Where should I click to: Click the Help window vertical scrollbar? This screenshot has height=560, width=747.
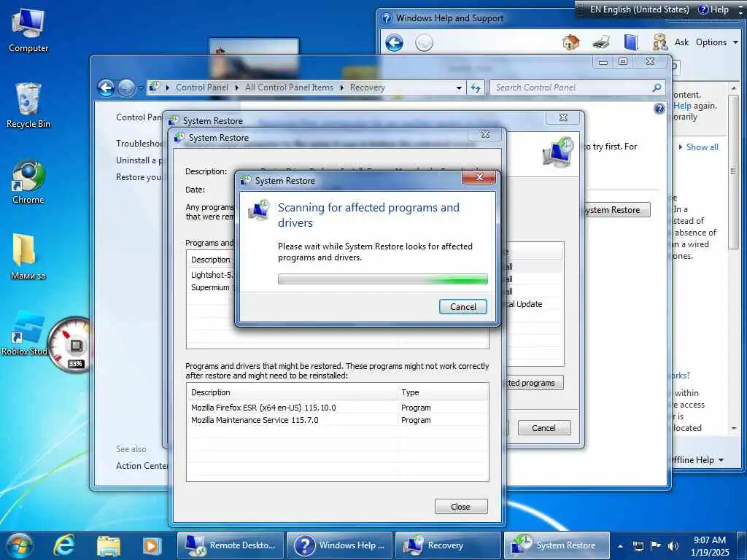click(733, 171)
